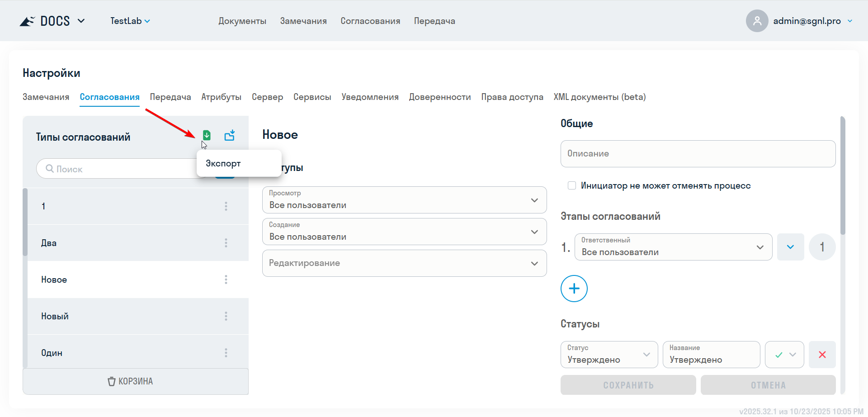The width and height of the screenshot is (868, 417).
Task: Click the user avatar icon in the header
Action: [757, 20]
